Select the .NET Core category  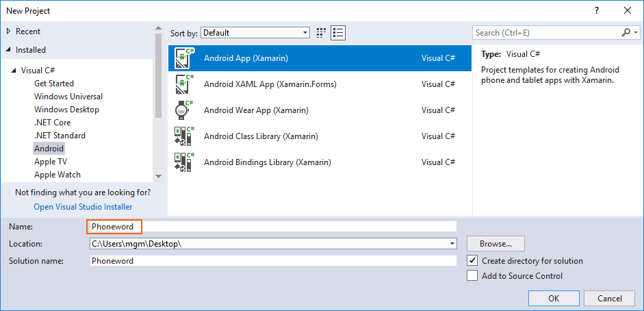(x=52, y=123)
